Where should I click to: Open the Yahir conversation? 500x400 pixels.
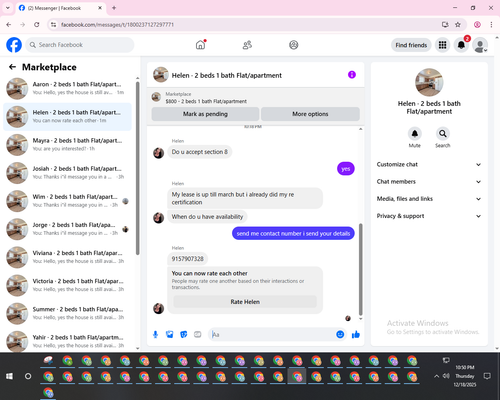[x=67, y=341]
